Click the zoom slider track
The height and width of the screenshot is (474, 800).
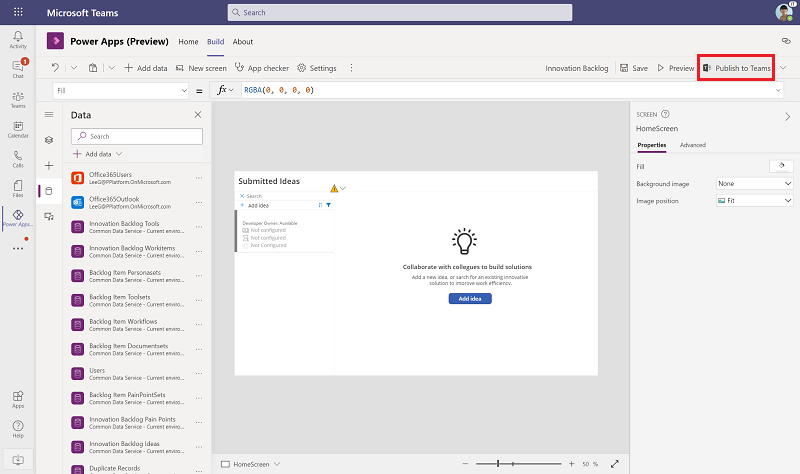pos(518,464)
